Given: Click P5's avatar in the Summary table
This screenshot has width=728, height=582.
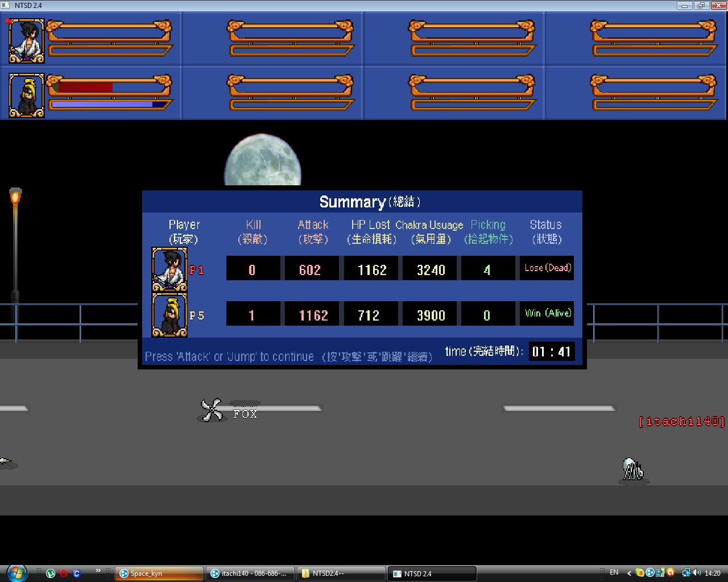Looking at the screenshot, I should tap(169, 315).
